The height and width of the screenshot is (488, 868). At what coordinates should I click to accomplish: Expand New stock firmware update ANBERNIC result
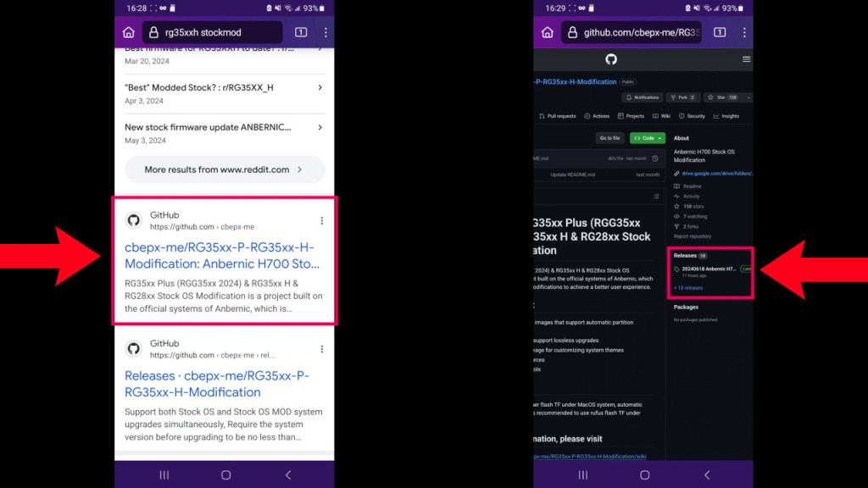pyautogui.click(x=320, y=128)
